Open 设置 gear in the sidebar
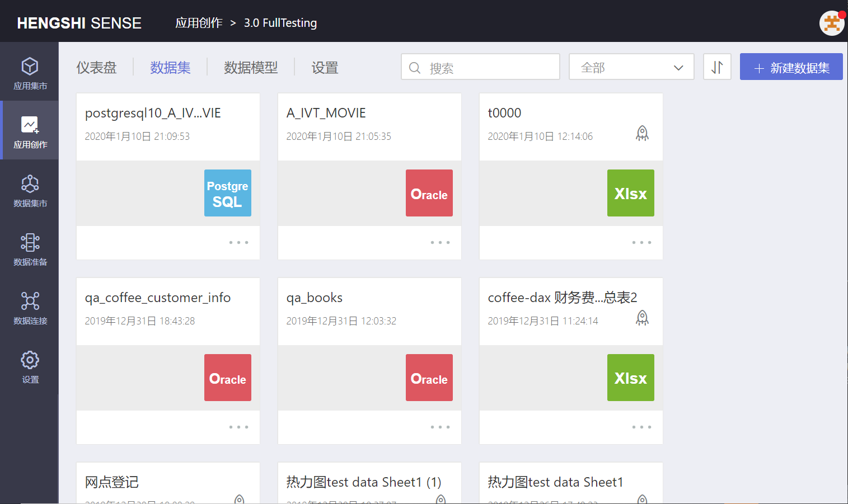This screenshot has height=504, width=848. point(30,367)
